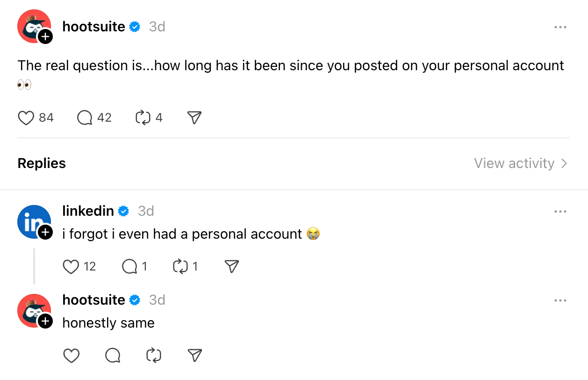Reply to linkedin's comment
The width and height of the screenshot is (588, 380).
point(129,267)
